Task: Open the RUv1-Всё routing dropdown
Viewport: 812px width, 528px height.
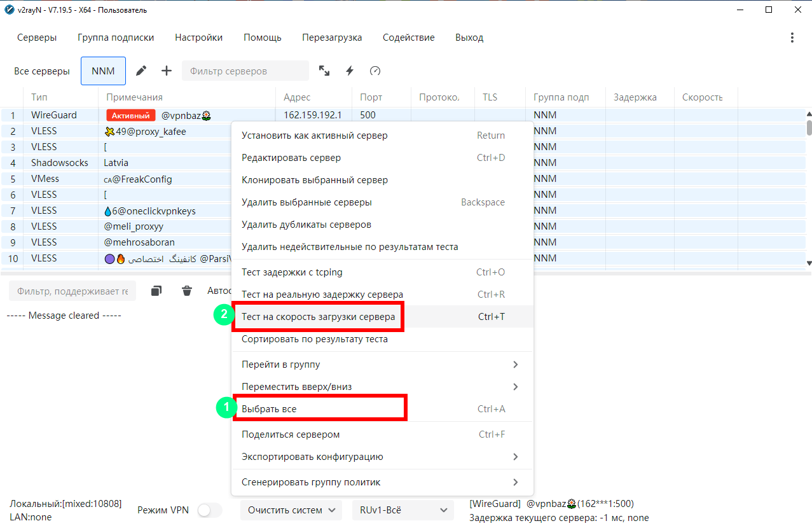Action: pyautogui.click(x=403, y=510)
